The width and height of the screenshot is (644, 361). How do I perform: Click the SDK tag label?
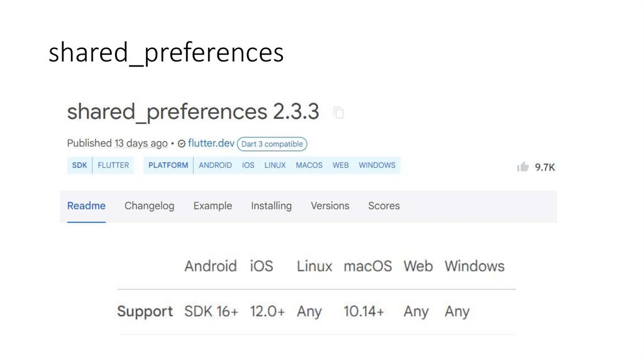coord(80,165)
